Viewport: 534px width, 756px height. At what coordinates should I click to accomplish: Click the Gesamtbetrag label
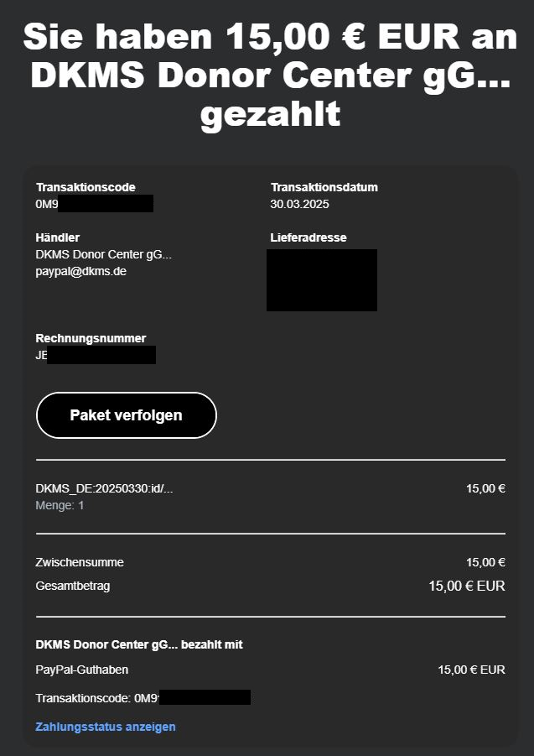coord(73,586)
